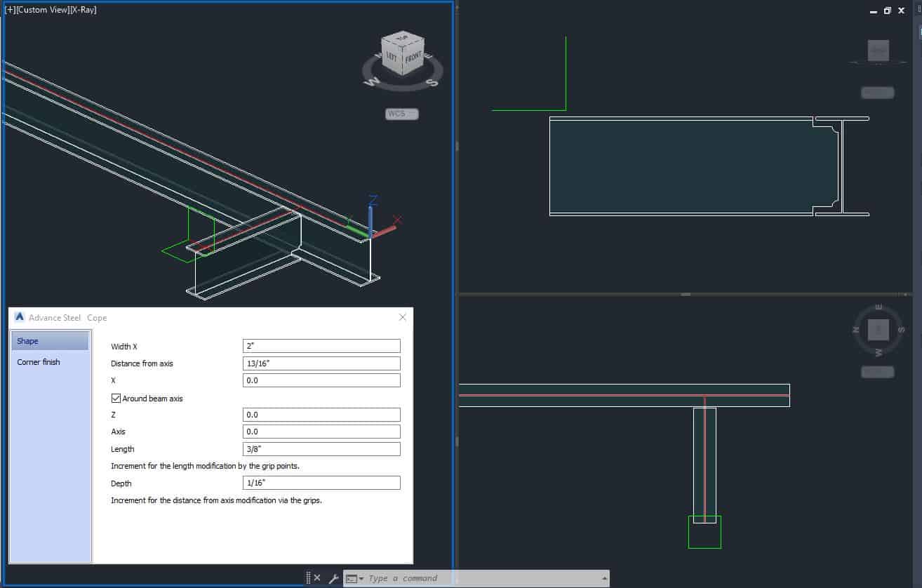Minimize the drawing window
The image size is (922, 588).
(x=874, y=11)
